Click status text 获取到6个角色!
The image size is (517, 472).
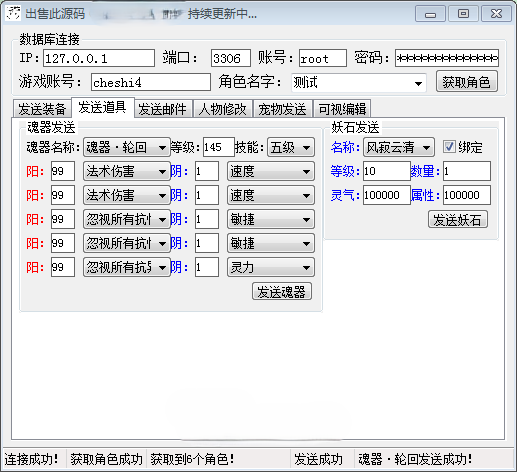pyautogui.click(x=192, y=459)
